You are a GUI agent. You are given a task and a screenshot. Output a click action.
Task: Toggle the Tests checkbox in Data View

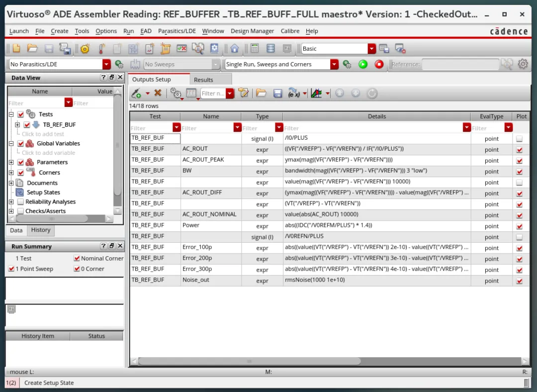click(x=20, y=114)
